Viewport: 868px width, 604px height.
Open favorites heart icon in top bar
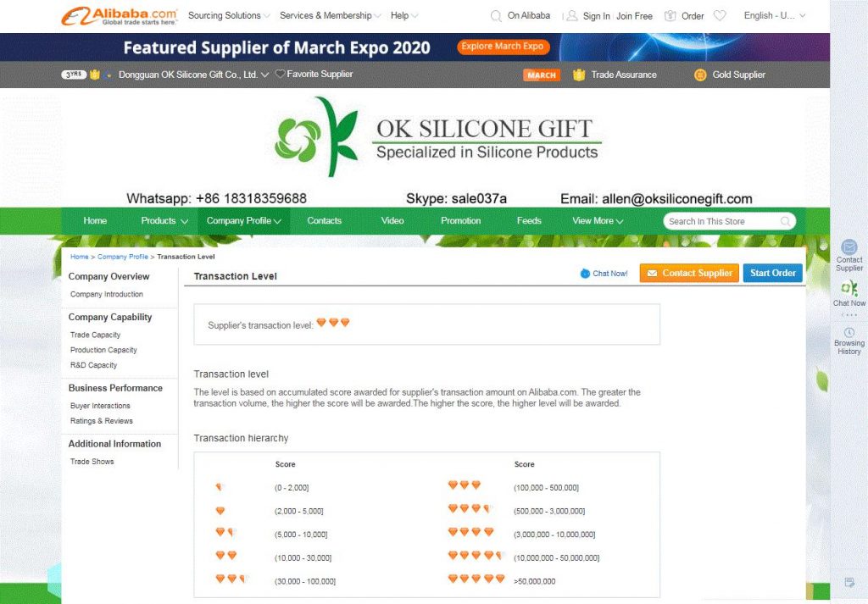[720, 15]
